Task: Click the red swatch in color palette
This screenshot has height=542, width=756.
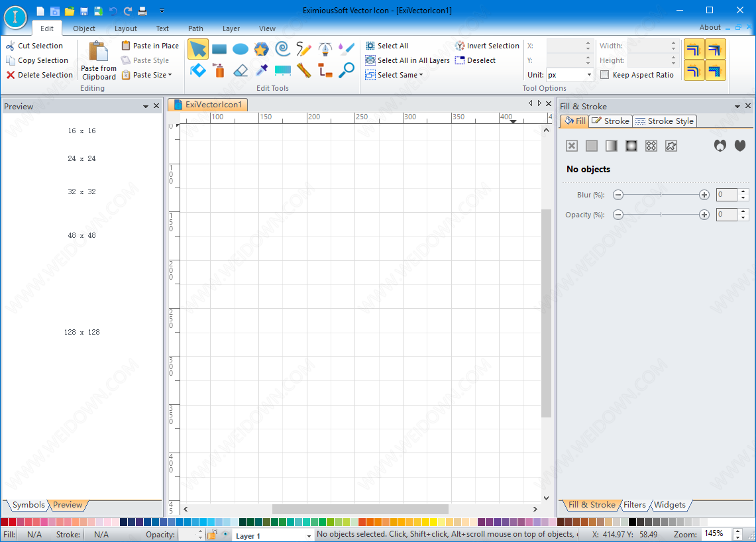Action: click(13, 522)
